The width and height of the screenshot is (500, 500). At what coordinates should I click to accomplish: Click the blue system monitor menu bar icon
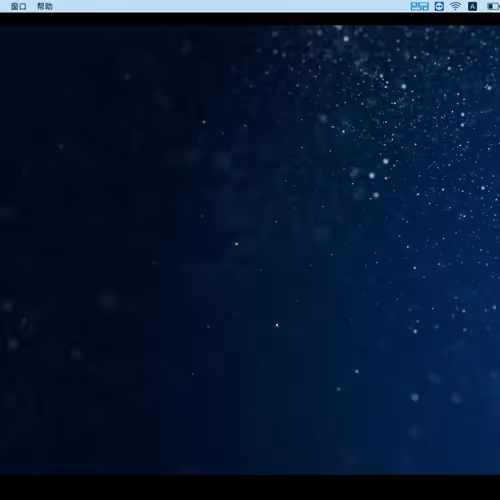click(419, 6)
